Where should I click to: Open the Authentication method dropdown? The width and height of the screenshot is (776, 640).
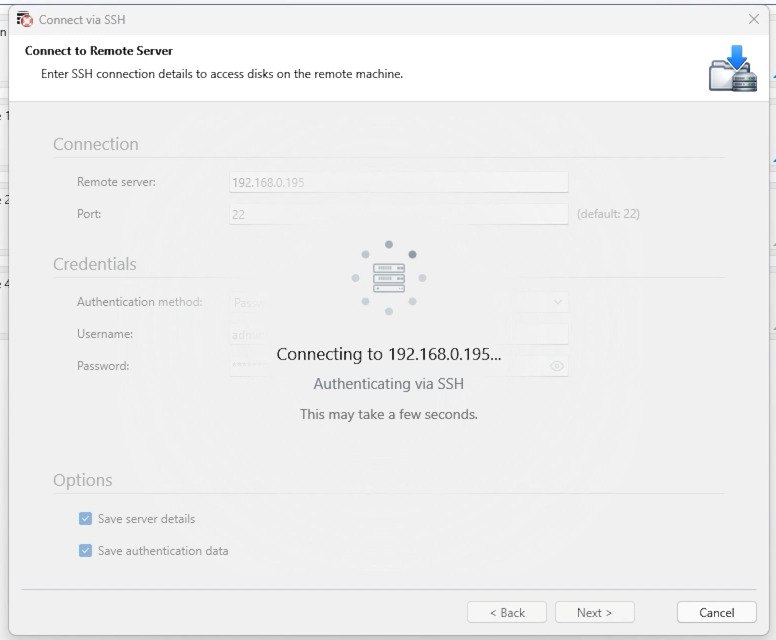click(398, 302)
